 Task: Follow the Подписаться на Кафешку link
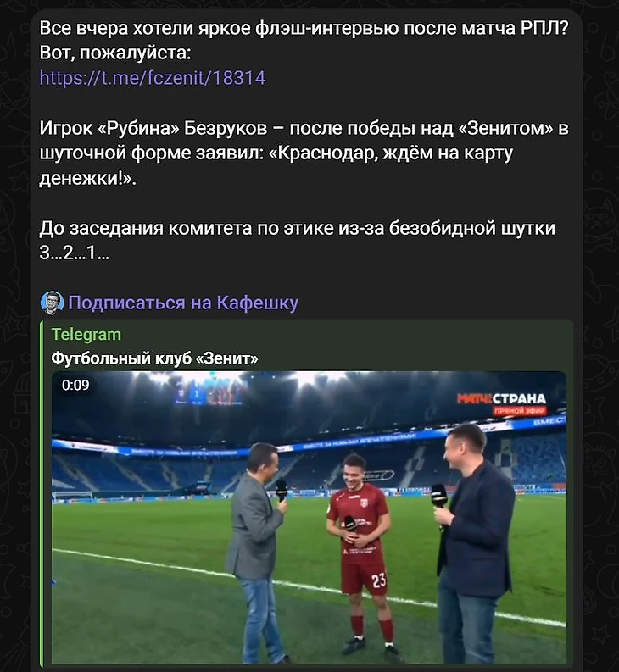point(183,303)
